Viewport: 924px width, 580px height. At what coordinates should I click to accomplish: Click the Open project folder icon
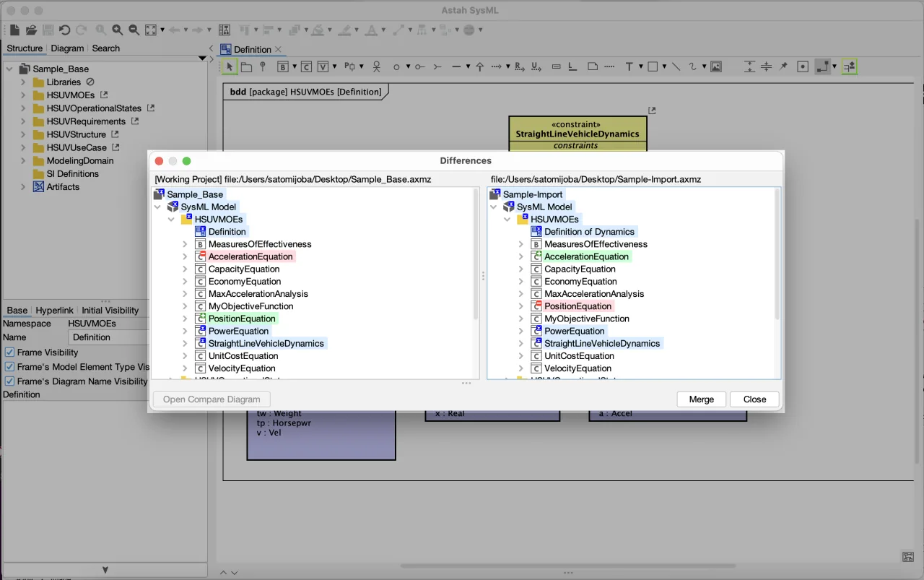click(31, 30)
